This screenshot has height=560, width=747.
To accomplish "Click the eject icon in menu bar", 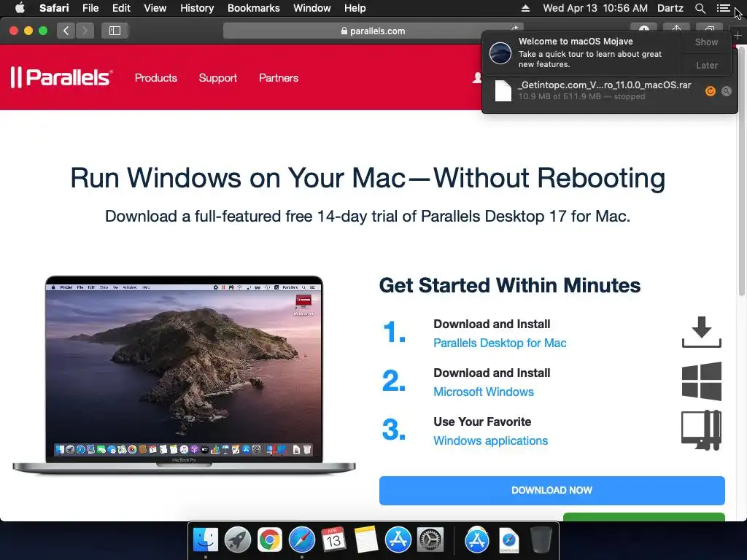I will [x=525, y=8].
